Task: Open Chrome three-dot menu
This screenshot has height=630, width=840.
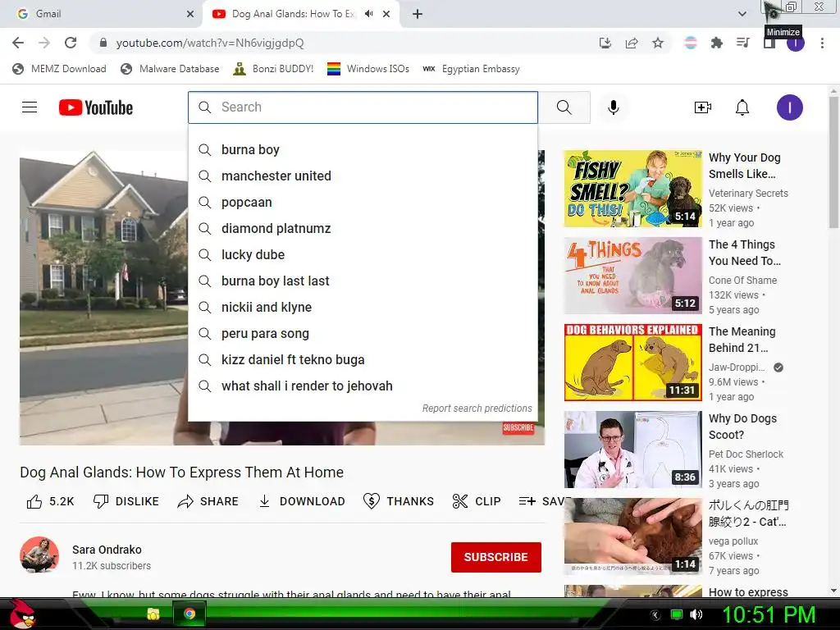Action: tap(822, 43)
